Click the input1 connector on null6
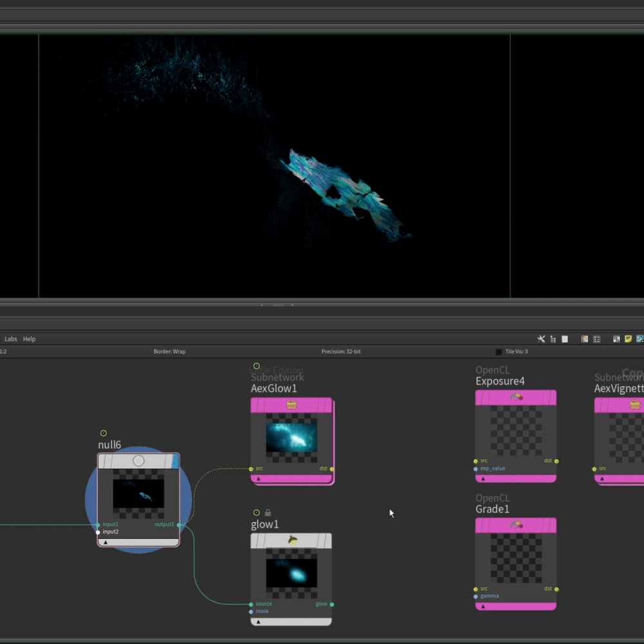This screenshot has width=644, height=644. pos(98,524)
